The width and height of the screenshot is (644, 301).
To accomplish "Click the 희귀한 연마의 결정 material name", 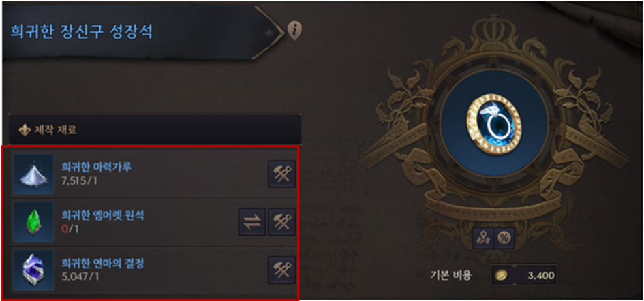I will 103,264.
